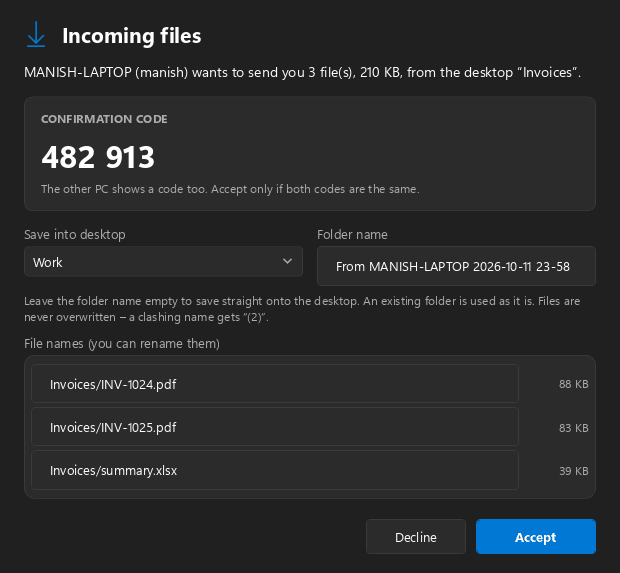620x573 pixels.
Task: Rename the Invoices/summary.xlsx file field
Action: [x=275, y=470]
